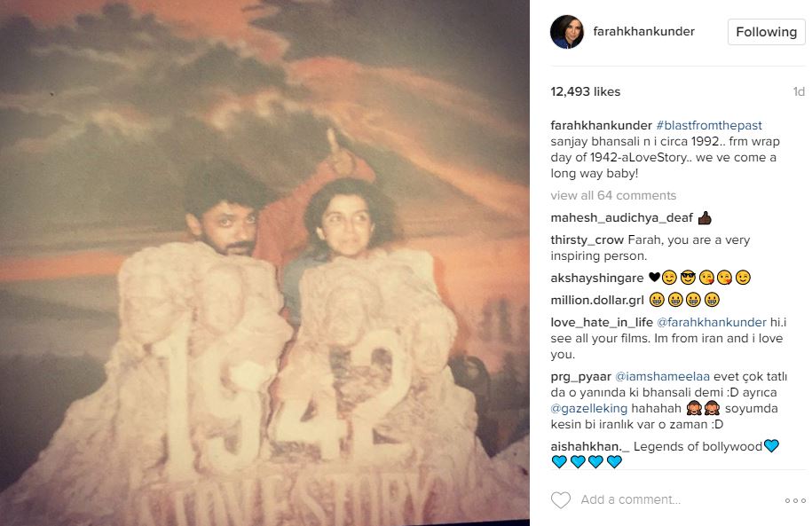
Task: Visit akshayshingare profile from comment
Action: (597, 278)
